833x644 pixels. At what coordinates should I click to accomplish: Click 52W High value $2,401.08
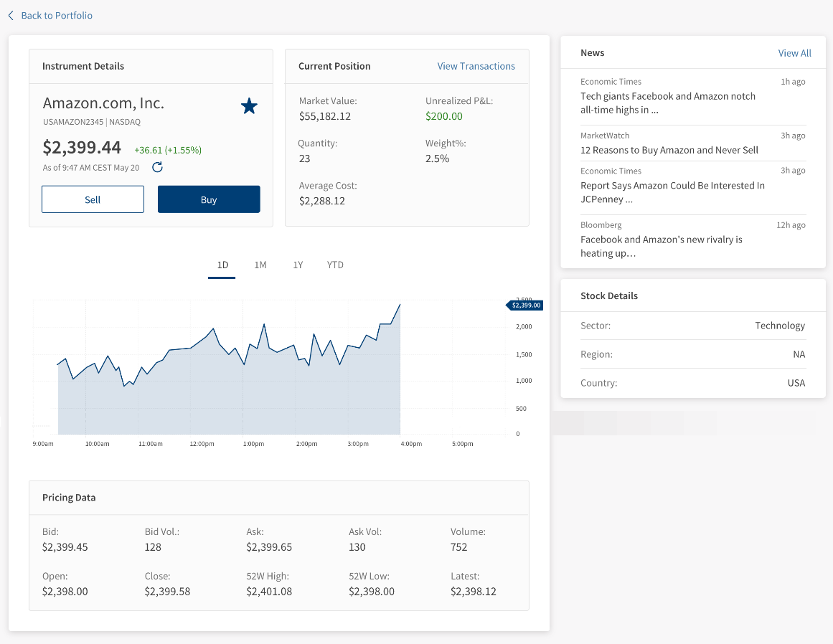tap(269, 592)
